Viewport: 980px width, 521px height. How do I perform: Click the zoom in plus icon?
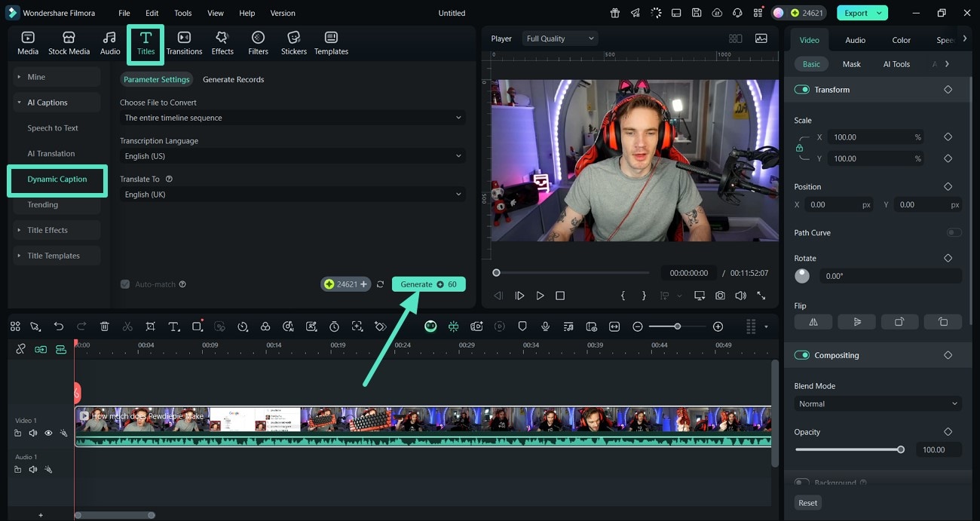pos(718,326)
